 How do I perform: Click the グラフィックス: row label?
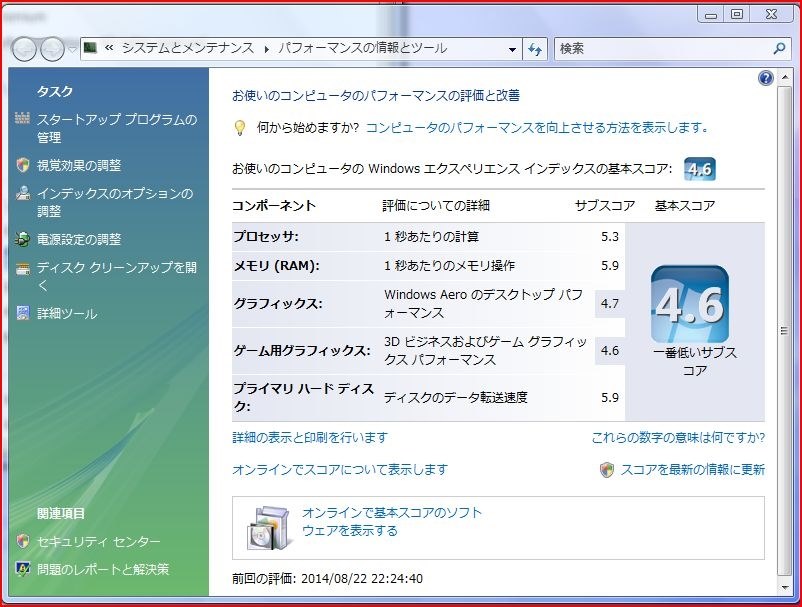(x=278, y=304)
